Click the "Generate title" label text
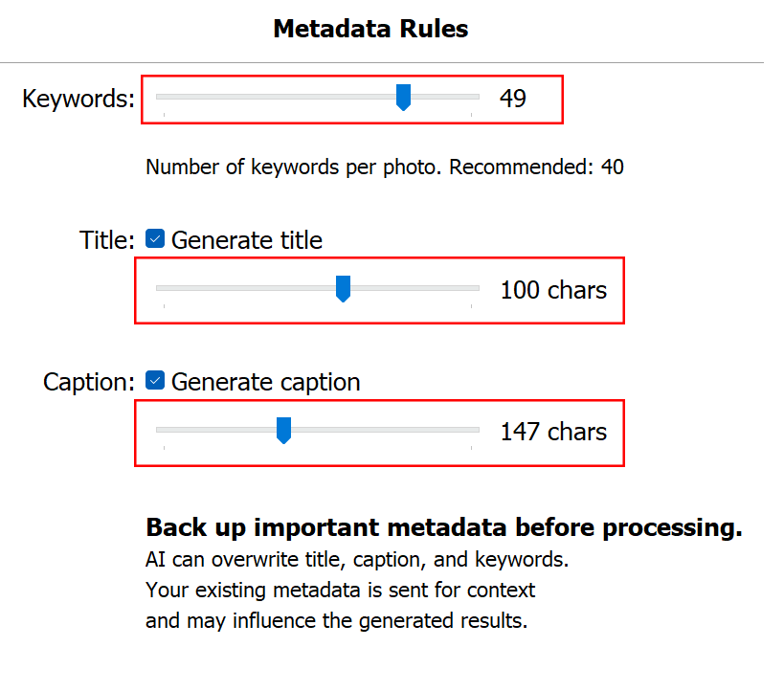 [246, 239]
